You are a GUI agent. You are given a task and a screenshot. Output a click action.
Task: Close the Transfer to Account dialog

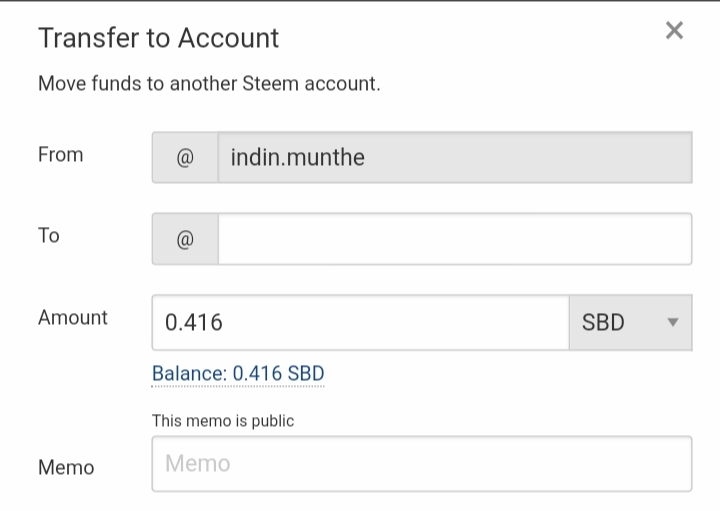point(674,31)
